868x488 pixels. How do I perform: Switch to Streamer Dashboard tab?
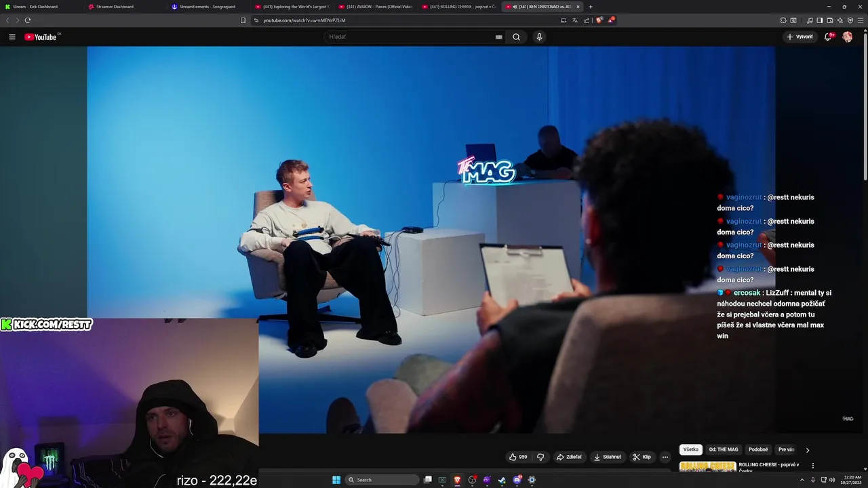[124, 7]
